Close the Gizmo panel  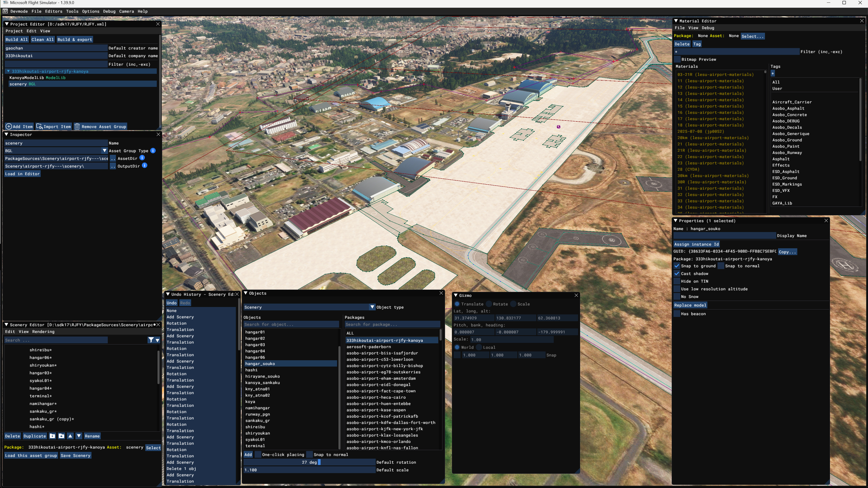click(576, 295)
